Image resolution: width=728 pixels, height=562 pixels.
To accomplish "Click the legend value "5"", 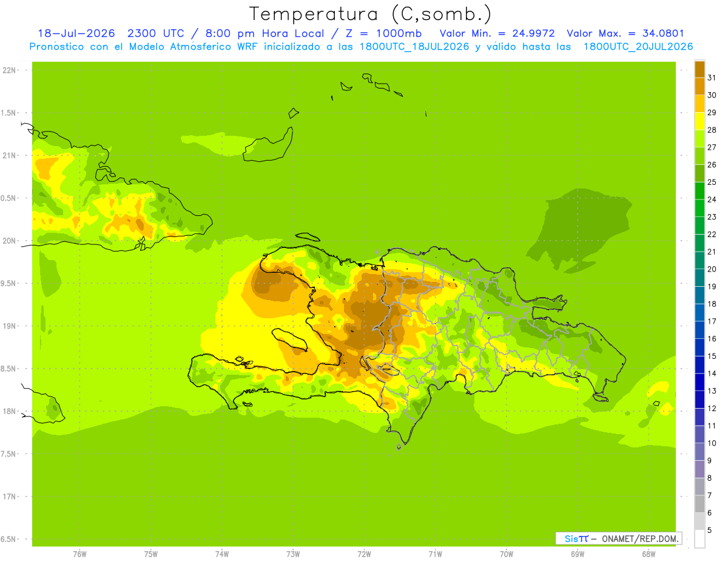I will click(x=709, y=530).
